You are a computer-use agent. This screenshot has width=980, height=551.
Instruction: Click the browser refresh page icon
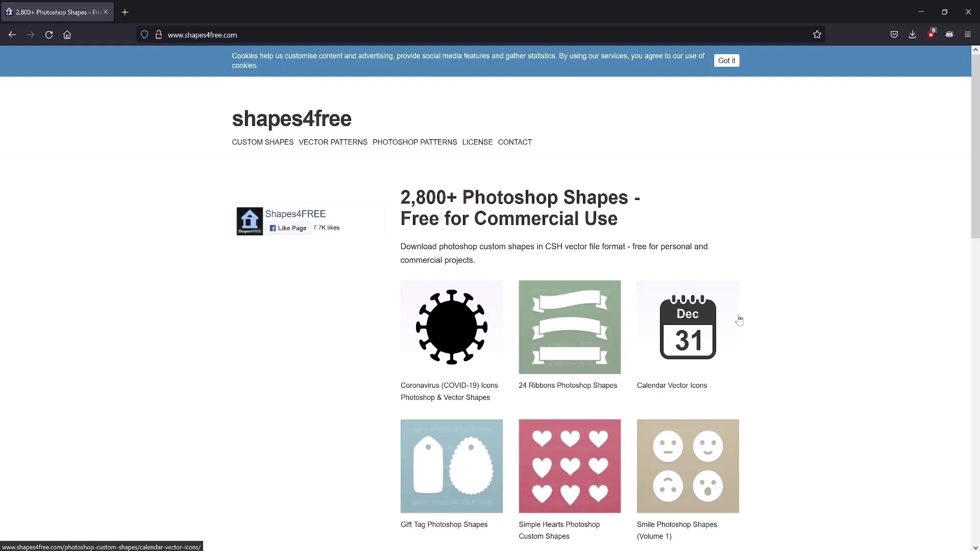pyautogui.click(x=48, y=34)
